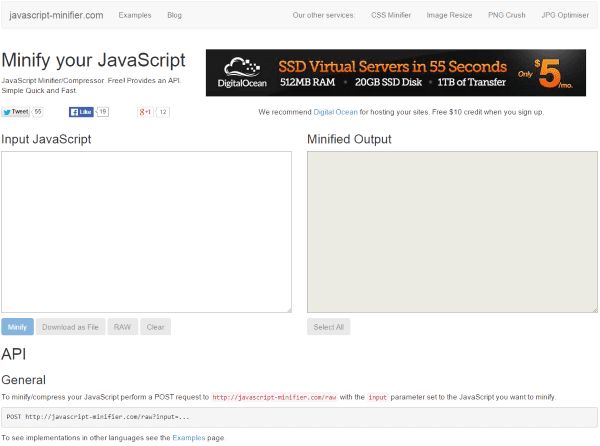Open the JPG Optimiser service link
This screenshot has width=600, height=446.
(x=565, y=15)
